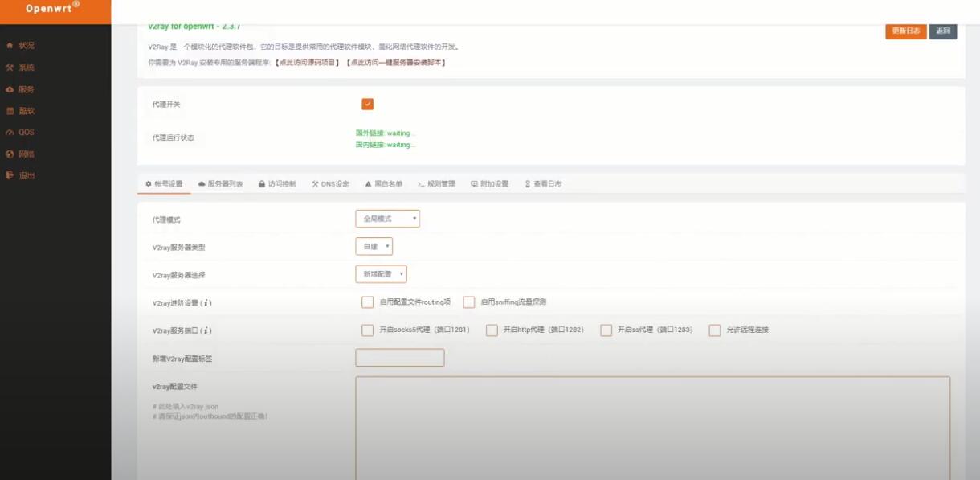
Task: Open the 访问控制 tab
Action: (x=277, y=184)
